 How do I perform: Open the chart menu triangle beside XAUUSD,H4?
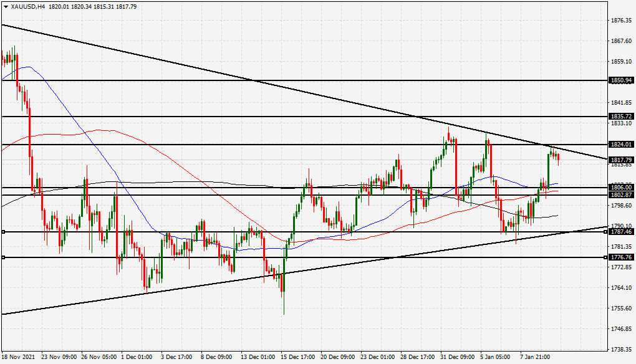point(6,7)
